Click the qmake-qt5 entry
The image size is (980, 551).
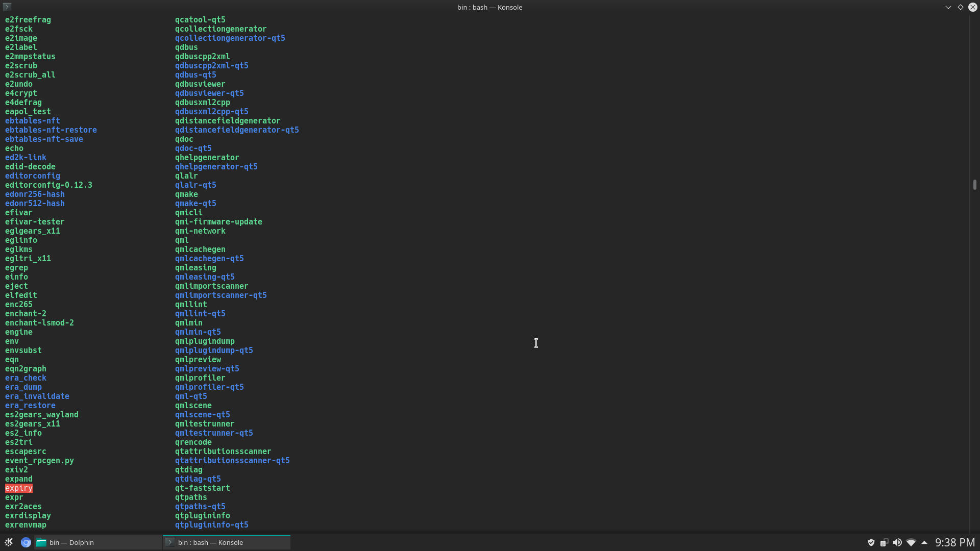195,204
